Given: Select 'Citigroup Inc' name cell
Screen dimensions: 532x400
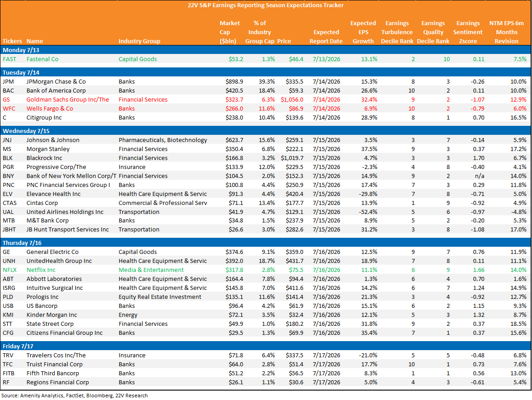Looking at the screenshot, I should 44,118.
